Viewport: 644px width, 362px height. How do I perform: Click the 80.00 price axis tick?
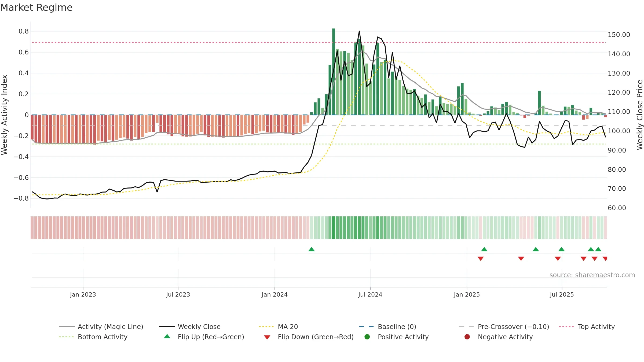pyautogui.click(x=617, y=170)
